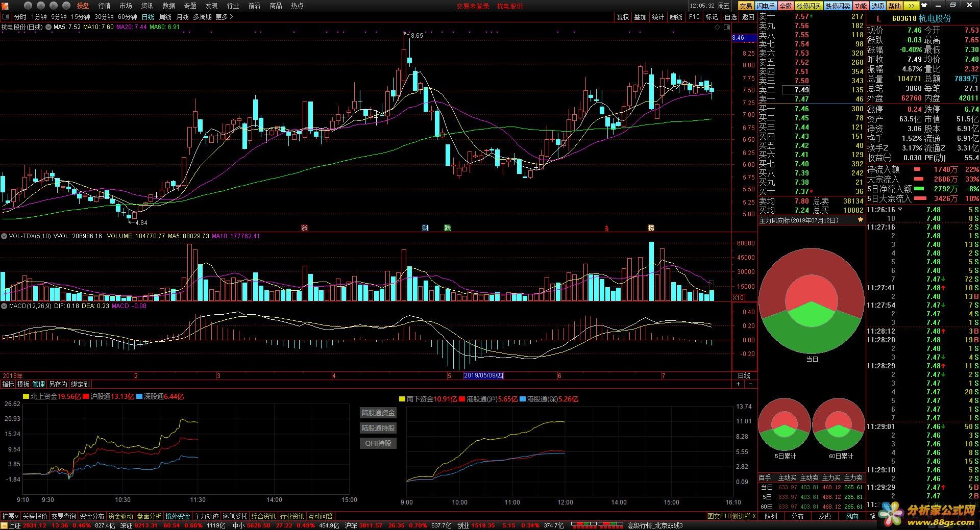This screenshot has height=530, width=980.
Task: Click the 复权 toolbar button
Action: 623,17
